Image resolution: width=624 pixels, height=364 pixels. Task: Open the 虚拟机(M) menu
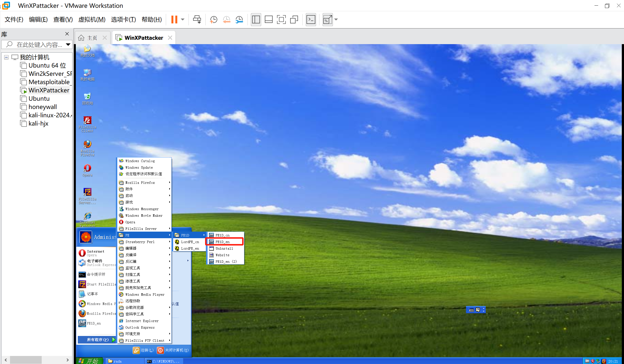(92, 20)
